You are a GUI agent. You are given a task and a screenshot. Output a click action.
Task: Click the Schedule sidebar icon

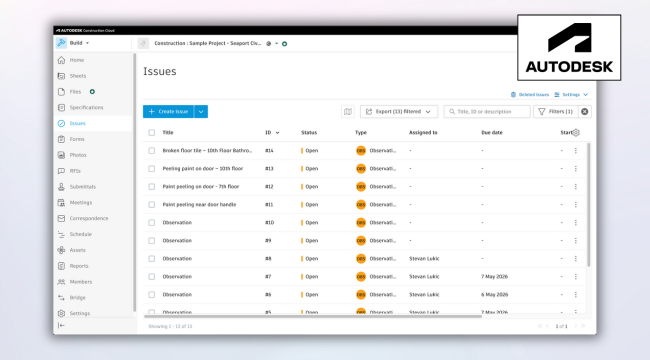[x=61, y=234]
